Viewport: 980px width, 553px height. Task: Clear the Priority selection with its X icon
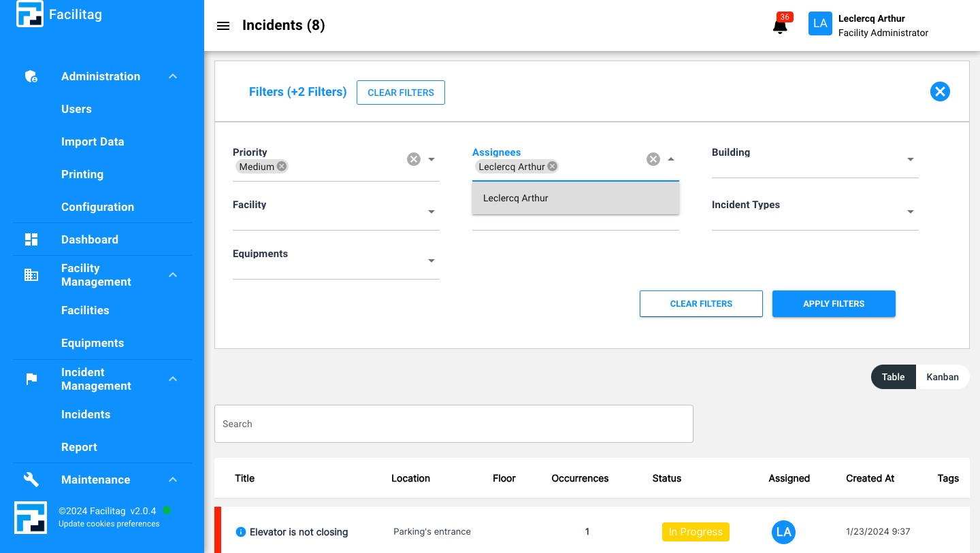pyautogui.click(x=413, y=158)
